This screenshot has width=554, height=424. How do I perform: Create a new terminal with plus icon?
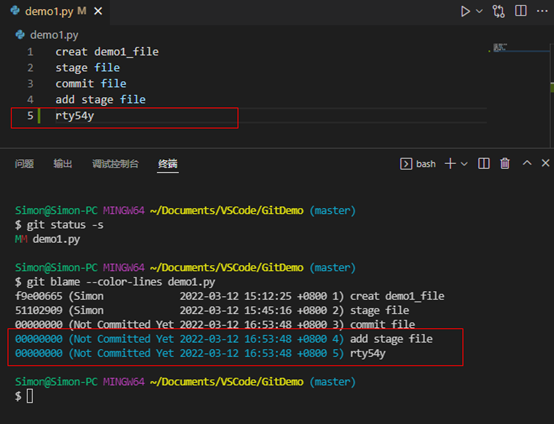(x=450, y=164)
